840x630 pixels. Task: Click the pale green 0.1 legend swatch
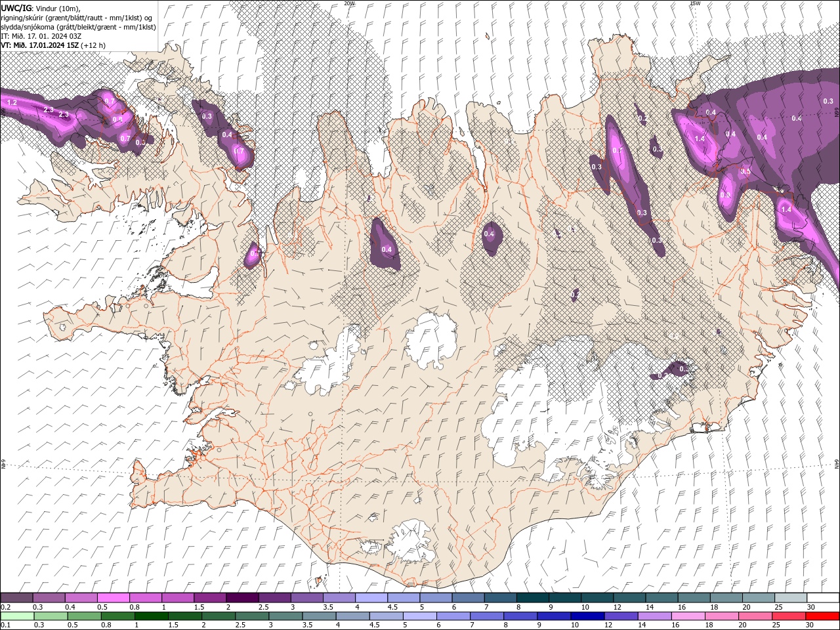coord(17,616)
